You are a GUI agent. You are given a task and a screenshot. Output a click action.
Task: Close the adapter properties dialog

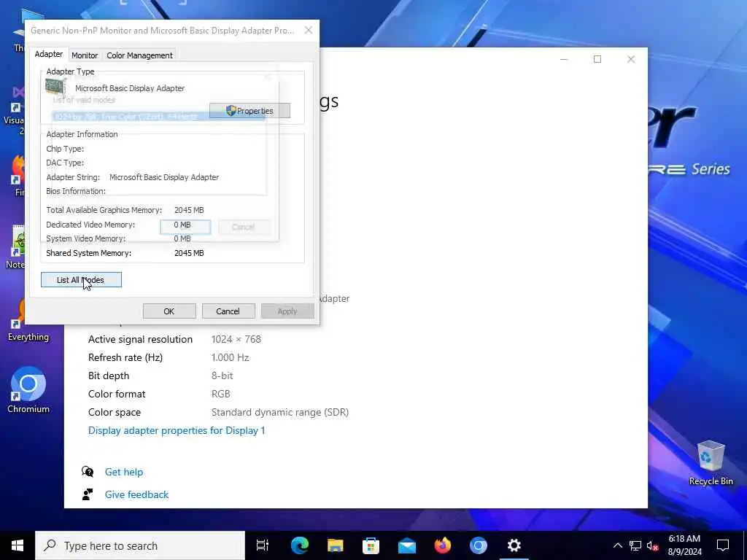pyautogui.click(x=309, y=30)
